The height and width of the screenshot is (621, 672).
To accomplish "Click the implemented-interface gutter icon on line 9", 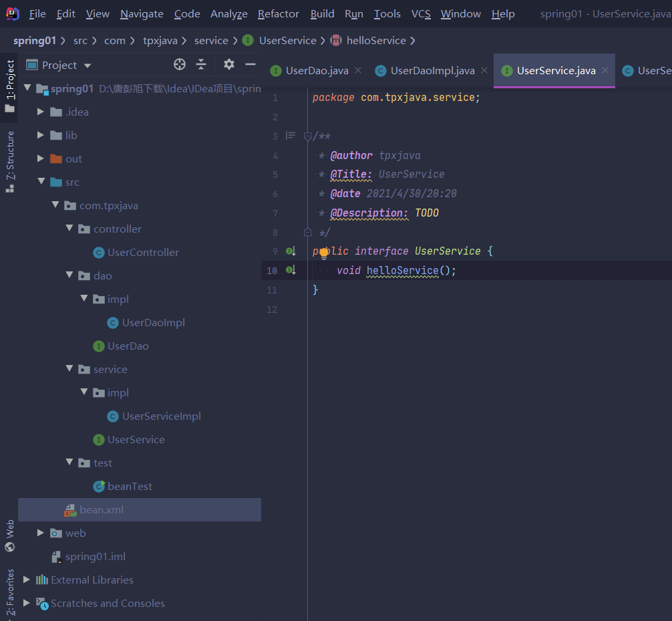I will [291, 251].
